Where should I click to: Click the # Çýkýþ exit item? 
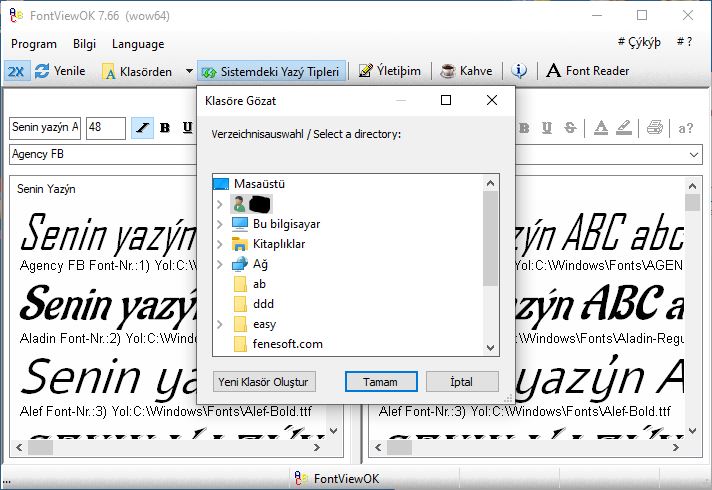[639, 42]
